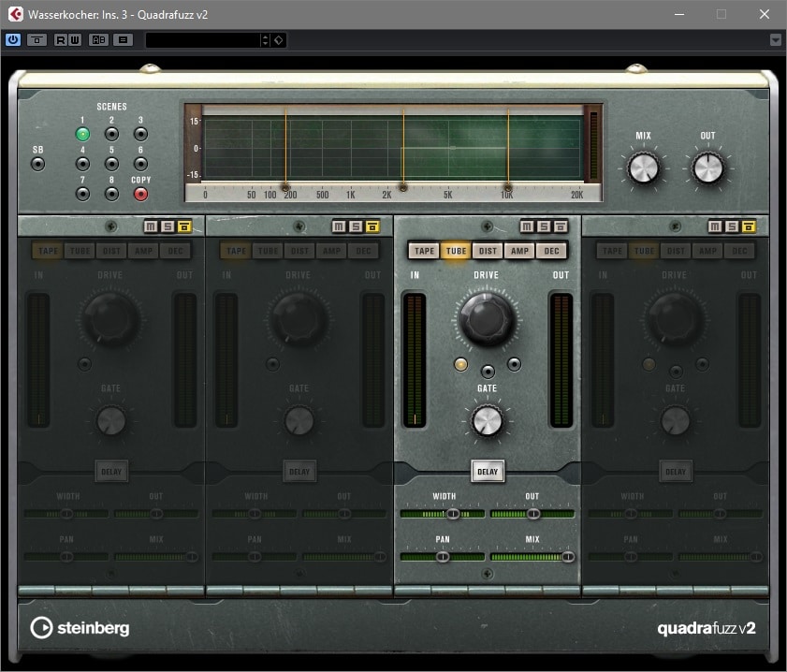787x672 pixels.
Task: Click the GATE knob in the third band
Action: (487, 421)
